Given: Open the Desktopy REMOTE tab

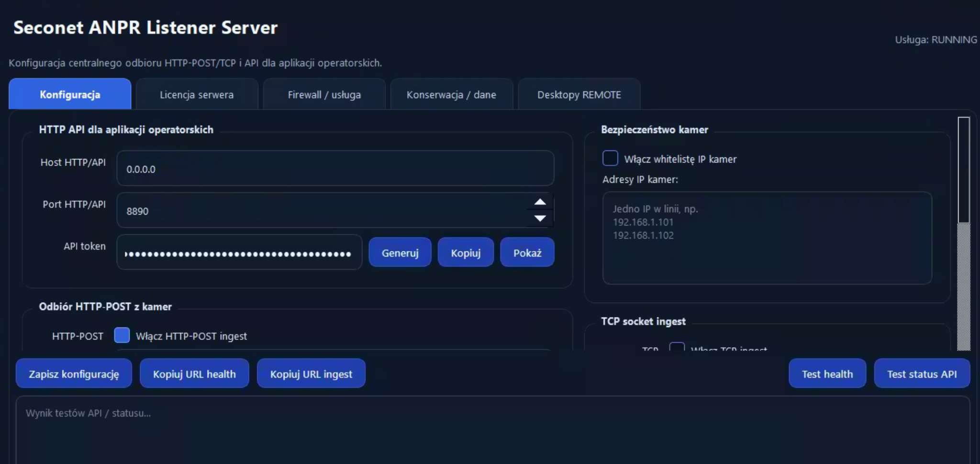Looking at the screenshot, I should (x=579, y=94).
